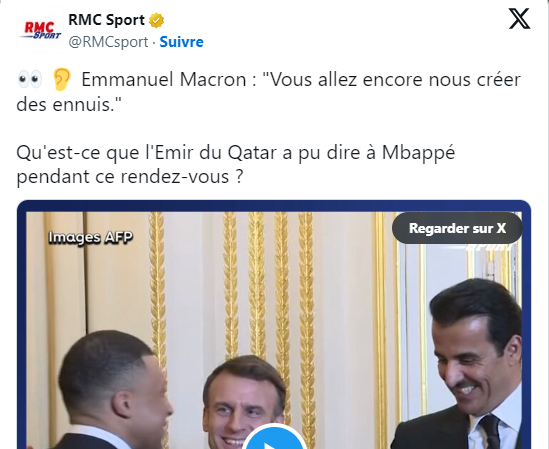The width and height of the screenshot is (549, 449).
Task: Open the RMC Sport profile avatar
Action: [x=40, y=30]
